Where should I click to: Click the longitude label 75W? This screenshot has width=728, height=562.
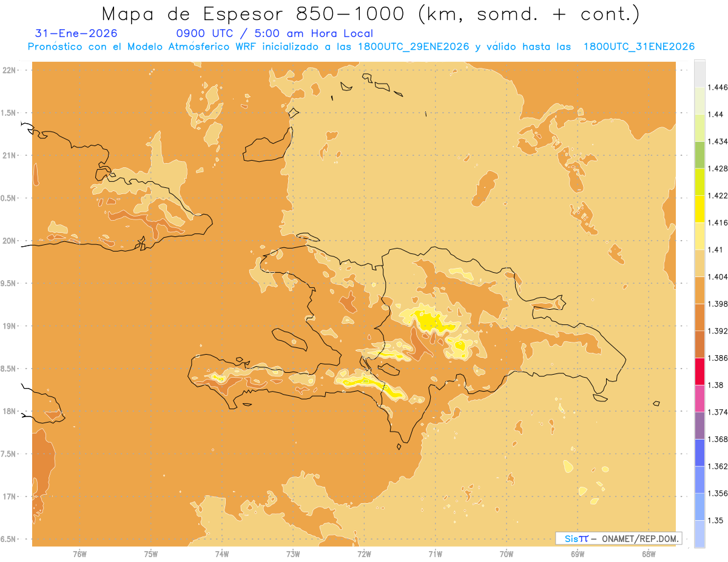point(151,554)
